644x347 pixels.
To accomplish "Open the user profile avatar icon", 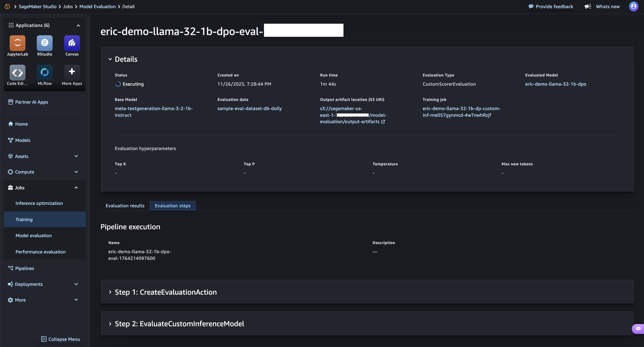I will pos(633,6).
